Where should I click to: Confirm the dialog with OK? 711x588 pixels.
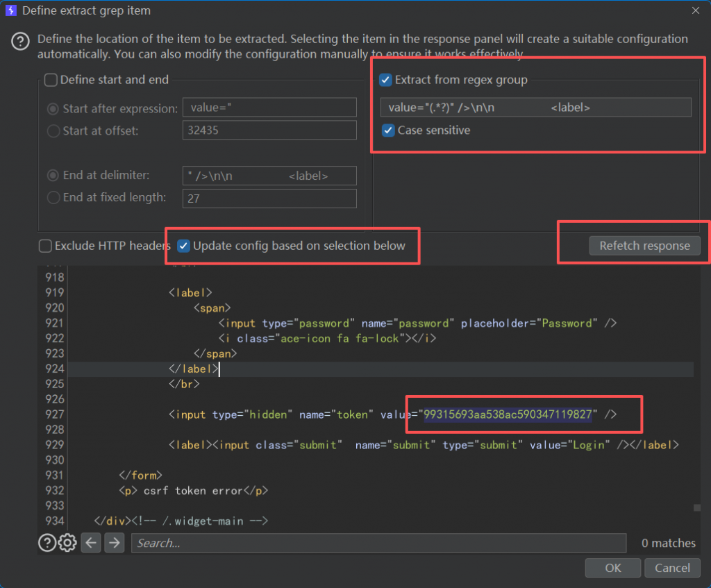(612, 568)
